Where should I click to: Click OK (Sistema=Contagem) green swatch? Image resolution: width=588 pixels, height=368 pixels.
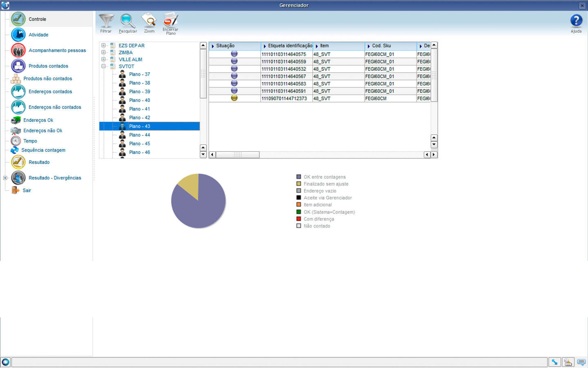pos(298,212)
